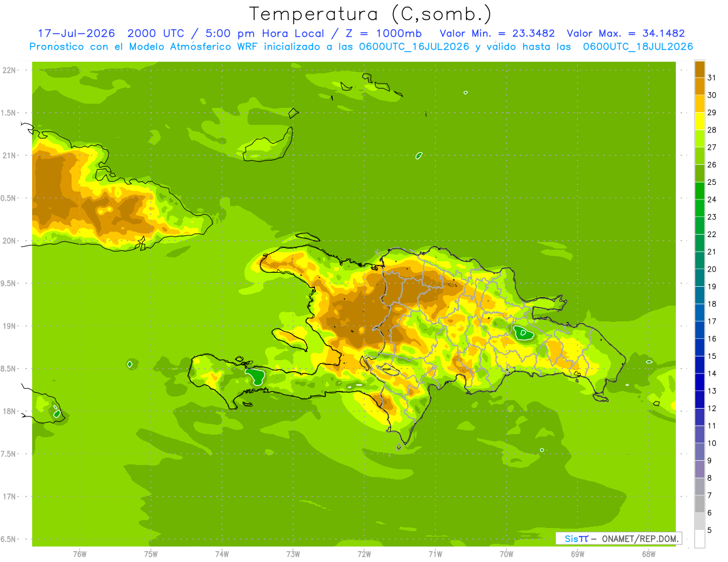The width and height of the screenshot is (728, 562).
Task: Click the blue swatch between 15 and 16
Action: (x=699, y=347)
